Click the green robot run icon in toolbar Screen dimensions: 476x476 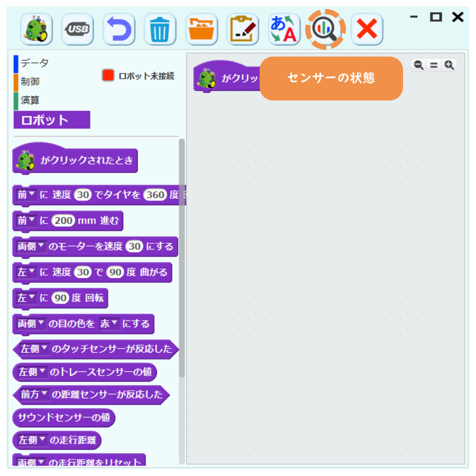click(36, 29)
